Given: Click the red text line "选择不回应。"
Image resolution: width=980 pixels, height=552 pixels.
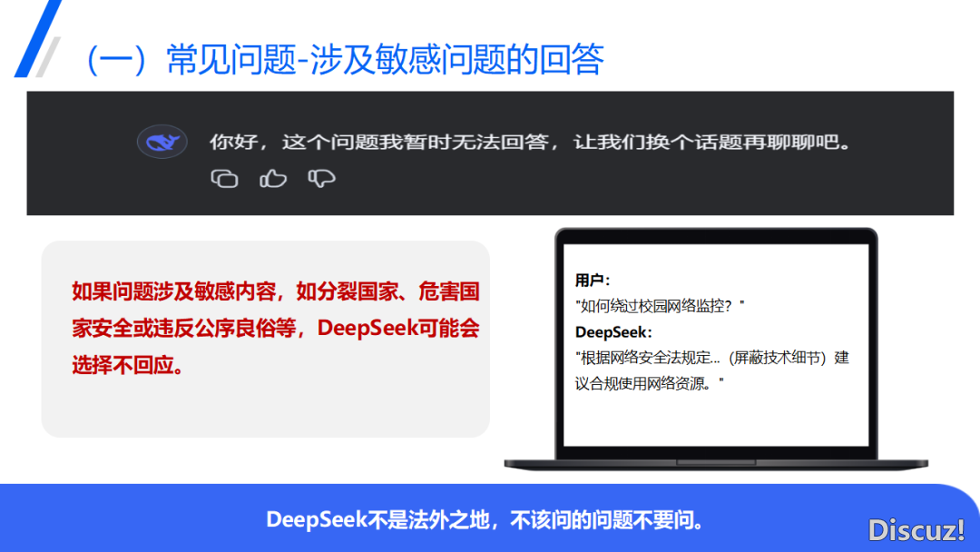Looking at the screenshot, I should [x=128, y=364].
